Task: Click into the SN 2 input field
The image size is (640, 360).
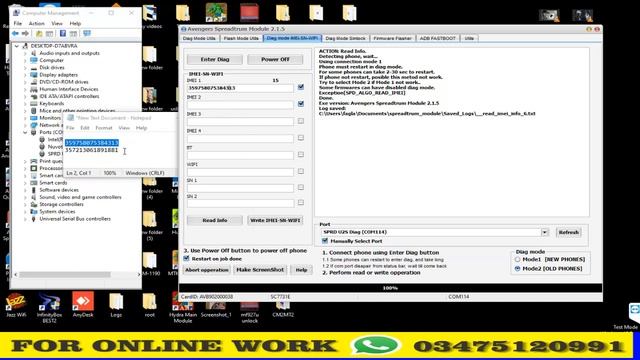Action: tap(240, 203)
